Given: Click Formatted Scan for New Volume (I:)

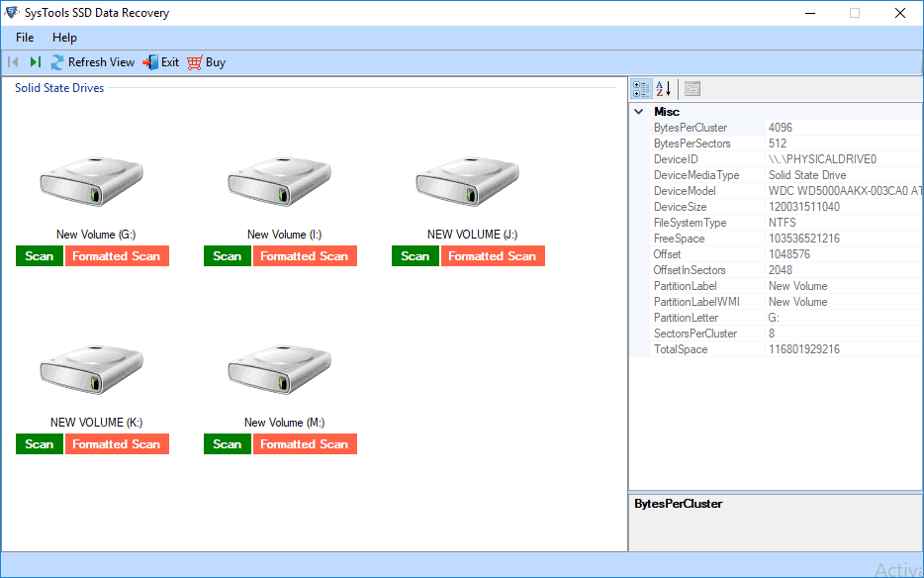Looking at the screenshot, I should pos(305,256).
